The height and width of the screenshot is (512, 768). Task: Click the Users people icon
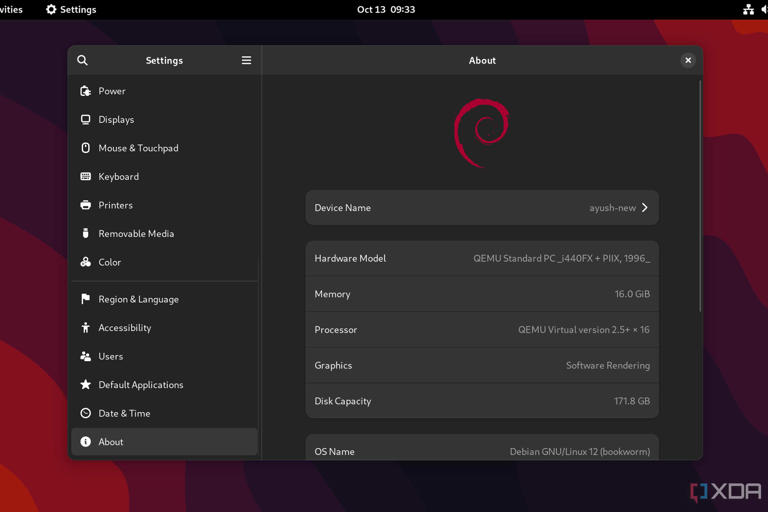pos(86,356)
